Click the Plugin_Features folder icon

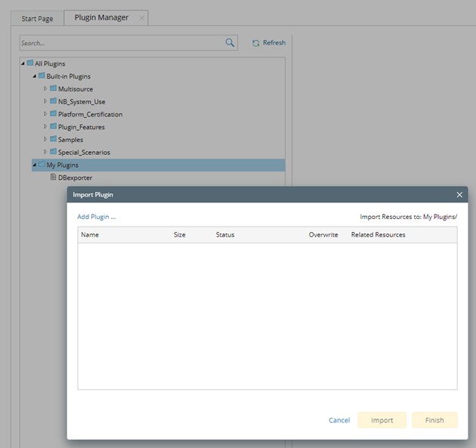click(x=53, y=127)
